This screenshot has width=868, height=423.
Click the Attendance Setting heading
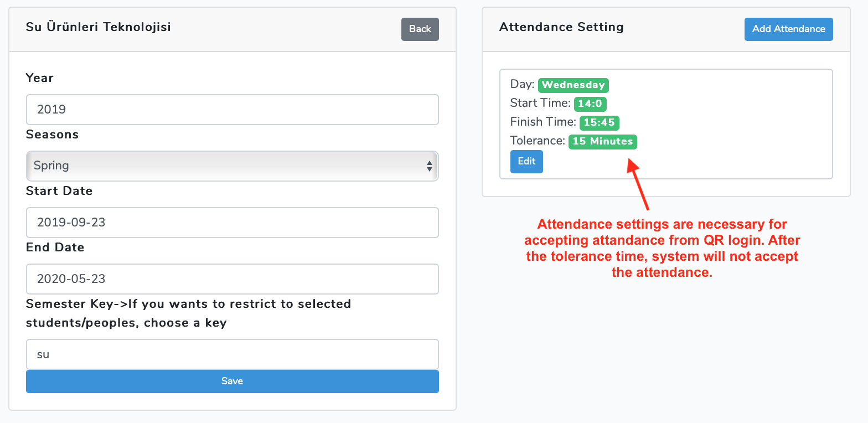561,27
